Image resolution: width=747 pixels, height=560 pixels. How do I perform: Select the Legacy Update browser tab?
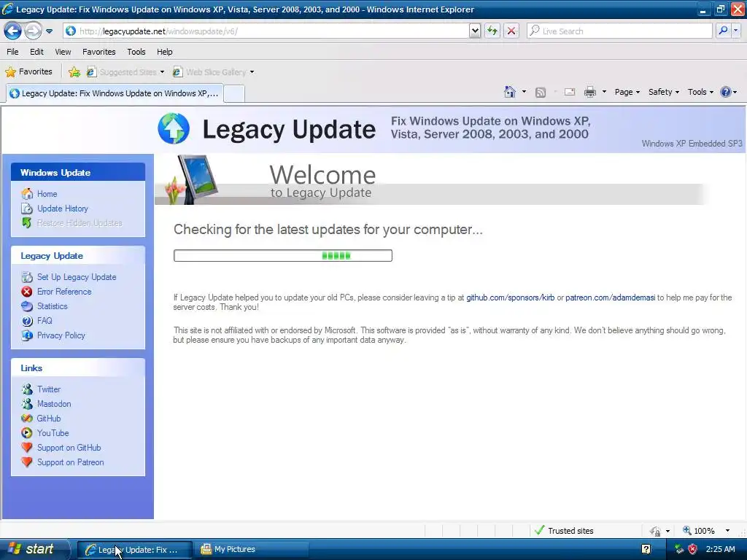pos(115,93)
